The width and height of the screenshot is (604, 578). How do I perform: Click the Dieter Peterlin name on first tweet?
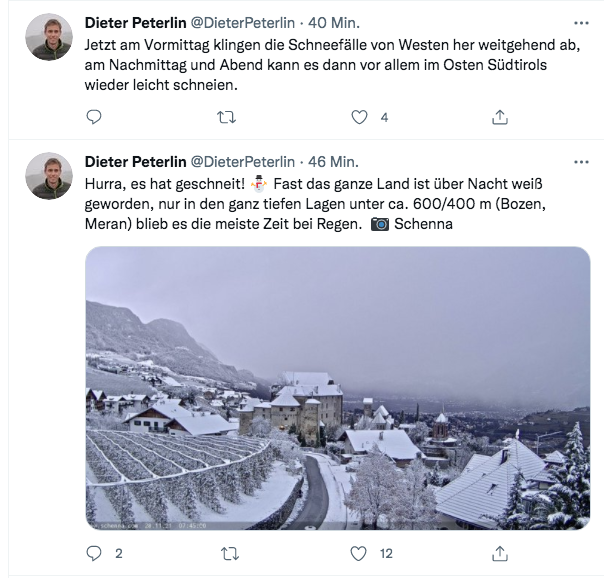point(136,23)
